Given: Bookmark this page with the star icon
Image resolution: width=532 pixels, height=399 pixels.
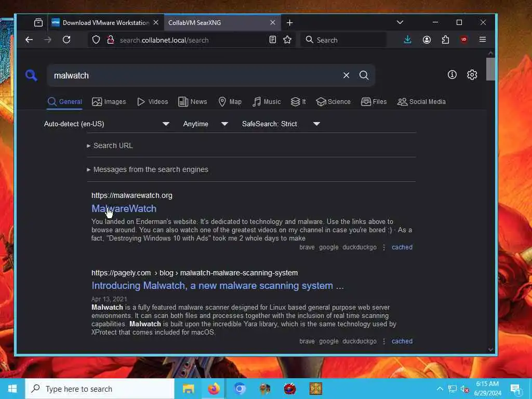Looking at the screenshot, I should click(287, 39).
